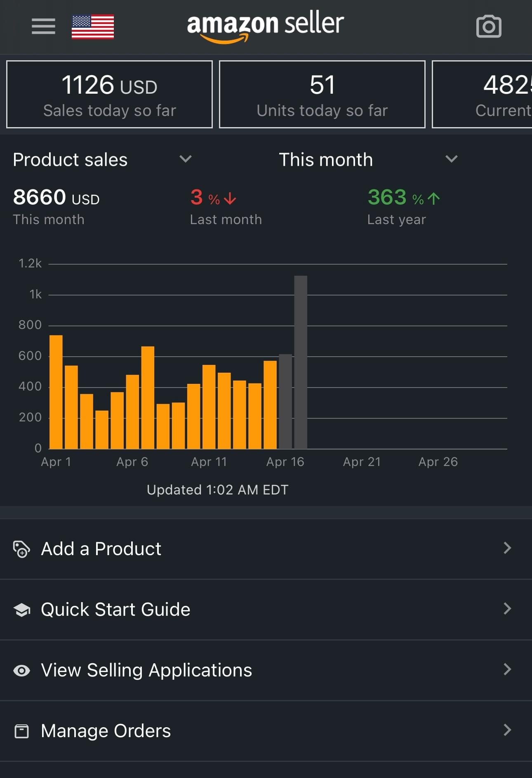Tap the first orange Apr 1 bar

tap(56, 392)
